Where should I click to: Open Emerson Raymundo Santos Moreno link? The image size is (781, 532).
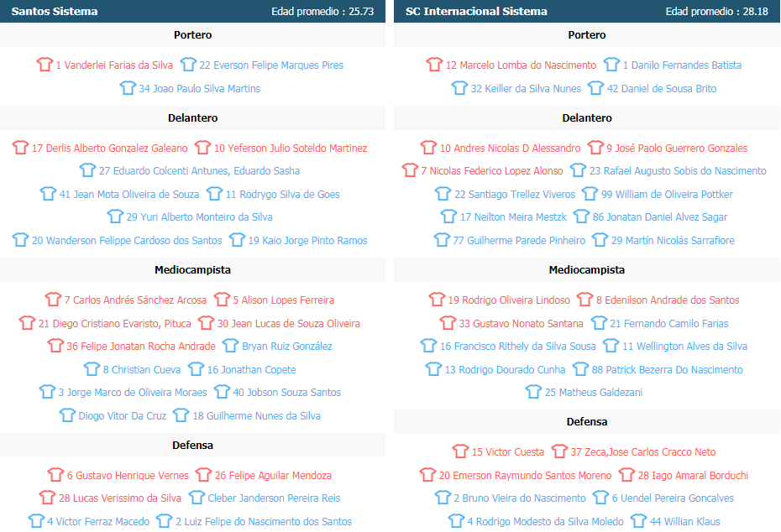[525, 475]
